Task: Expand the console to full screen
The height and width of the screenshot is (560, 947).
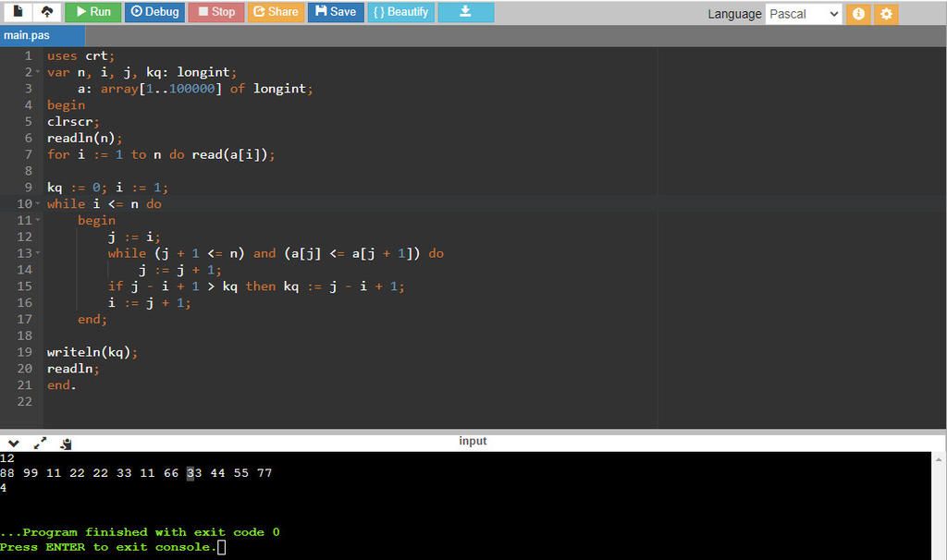Action: pos(40,444)
